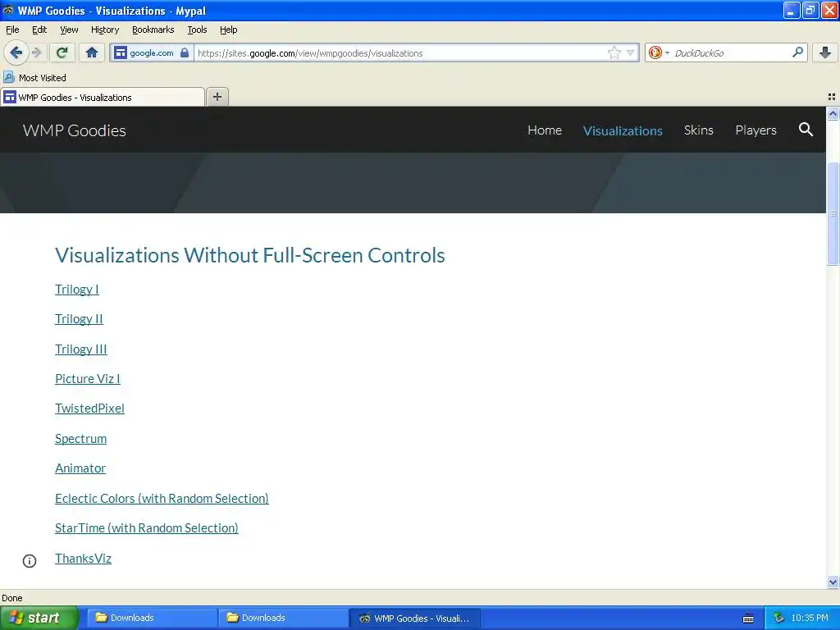Click the WMP Goodies site title
The height and width of the screenshot is (630, 840).
tap(75, 130)
